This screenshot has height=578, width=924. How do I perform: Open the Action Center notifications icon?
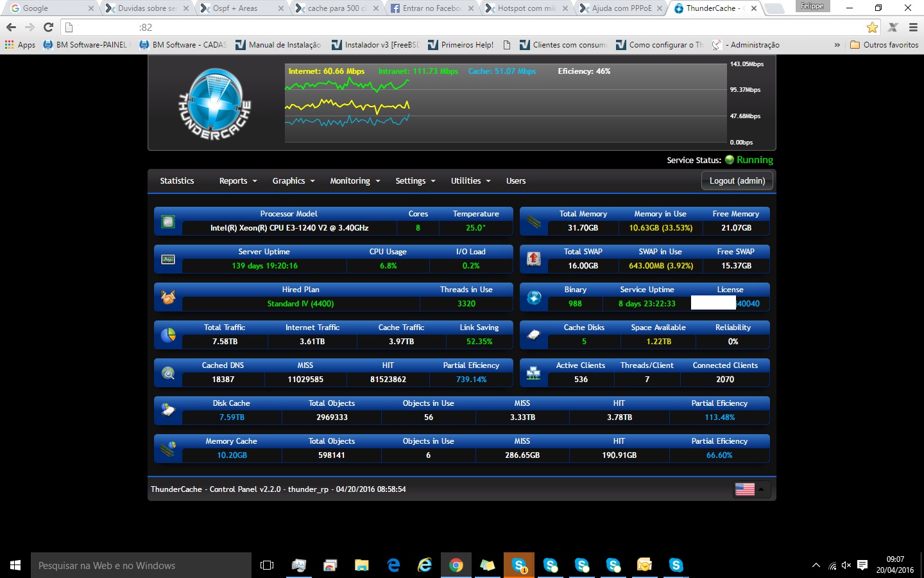[x=862, y=565]
